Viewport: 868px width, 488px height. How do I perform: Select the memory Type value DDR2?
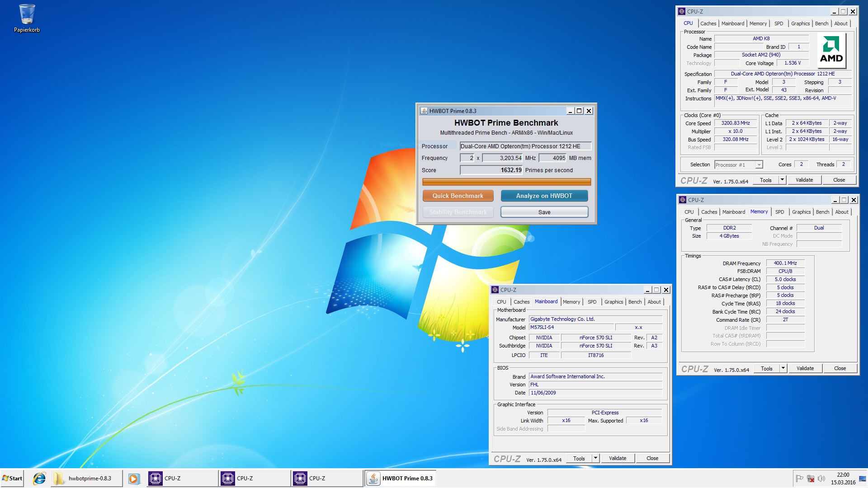(729, 228)
